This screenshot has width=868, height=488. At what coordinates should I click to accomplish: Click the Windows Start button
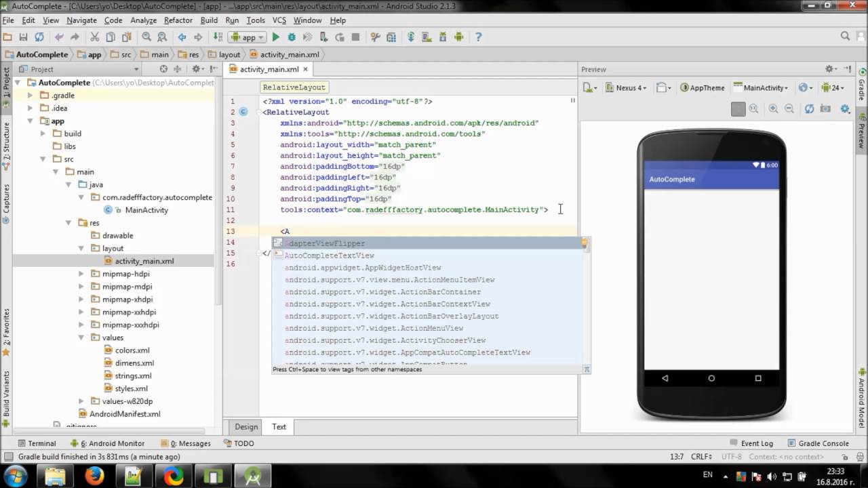(x=16, y=476)
